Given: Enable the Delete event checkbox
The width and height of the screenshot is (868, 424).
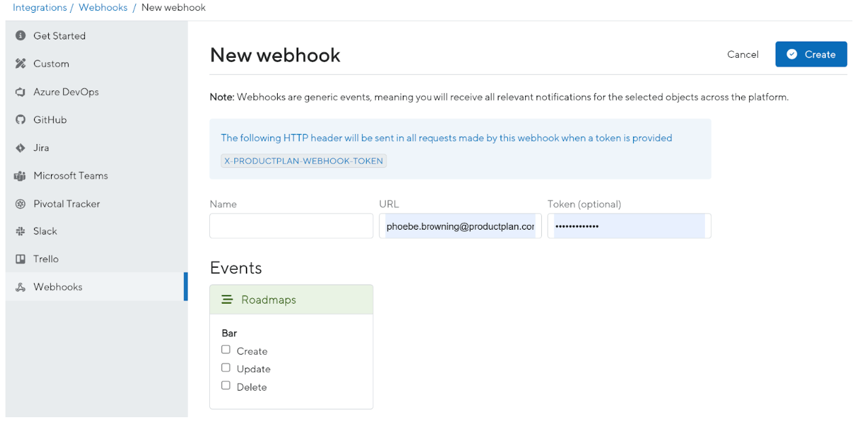Looking at the screenshot, I should [225, 385].
